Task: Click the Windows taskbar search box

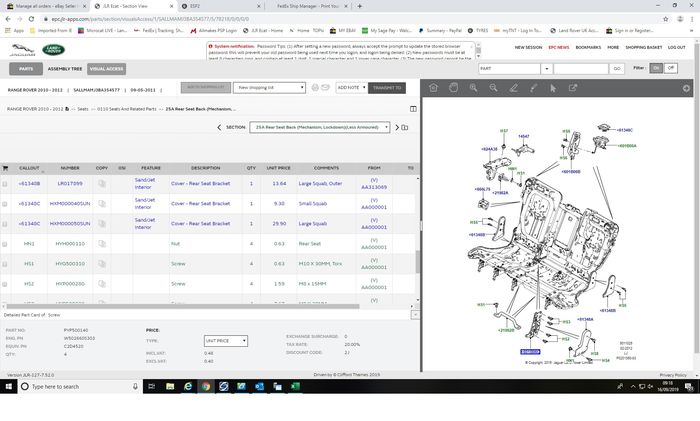Action: 80,386
